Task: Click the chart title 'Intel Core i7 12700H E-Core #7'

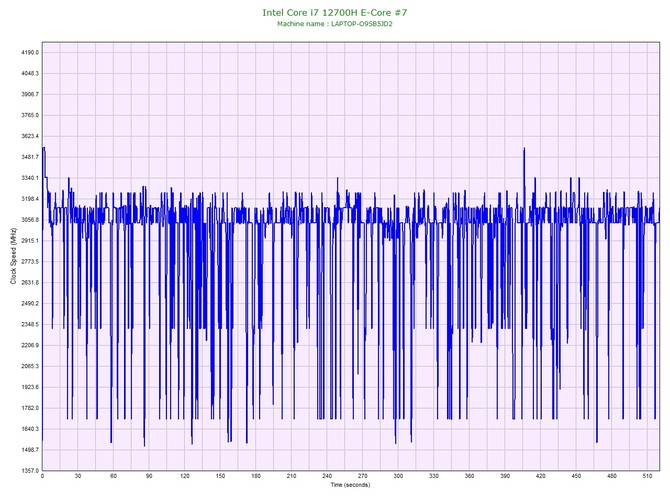Action: pyautogui.click(x=335, y=12)
